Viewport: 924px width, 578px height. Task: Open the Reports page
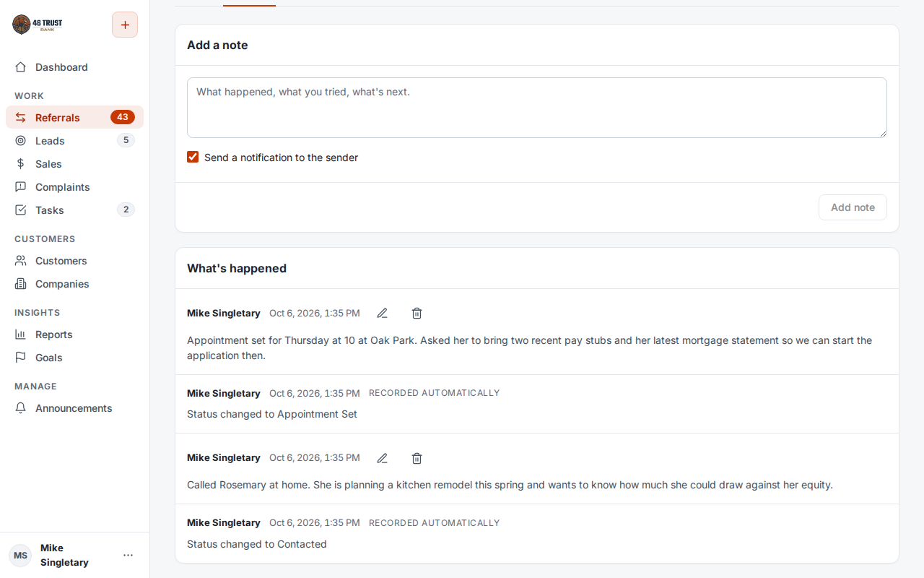(x=74, y=335)
